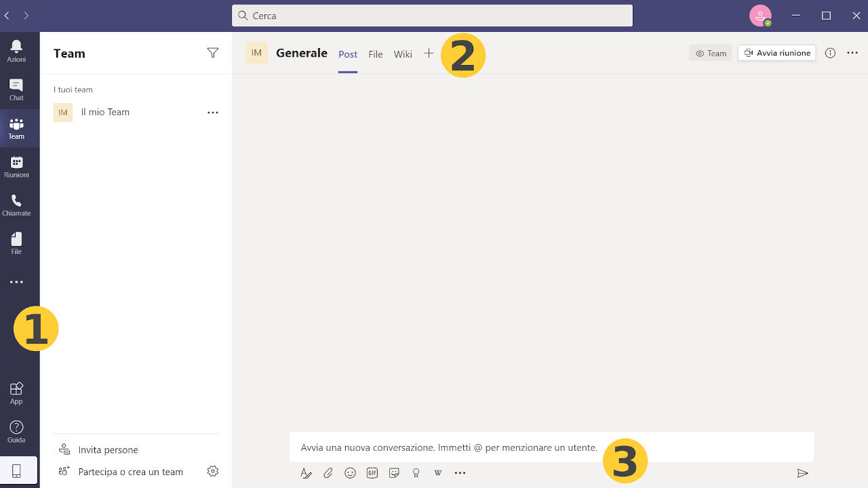868x488 pixels.
Task: Show more apps via sidebar ellipsis
Action: pyautogui.click(x=16, y=282)
